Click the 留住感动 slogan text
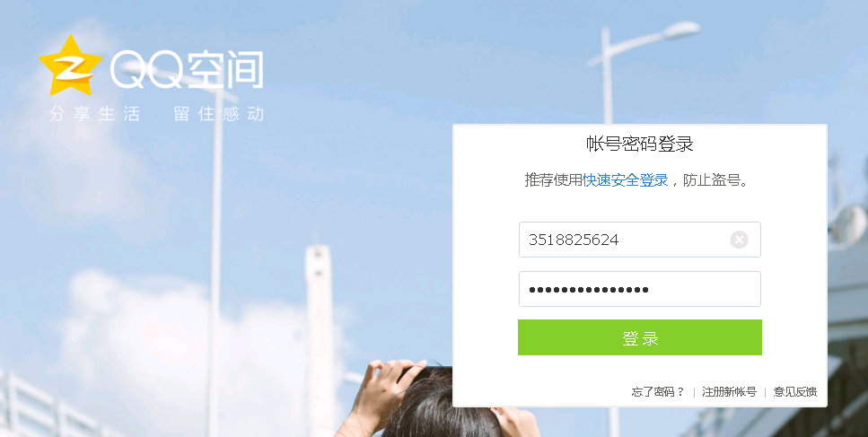This screenshot has height=437, width=868. point(219,115)
